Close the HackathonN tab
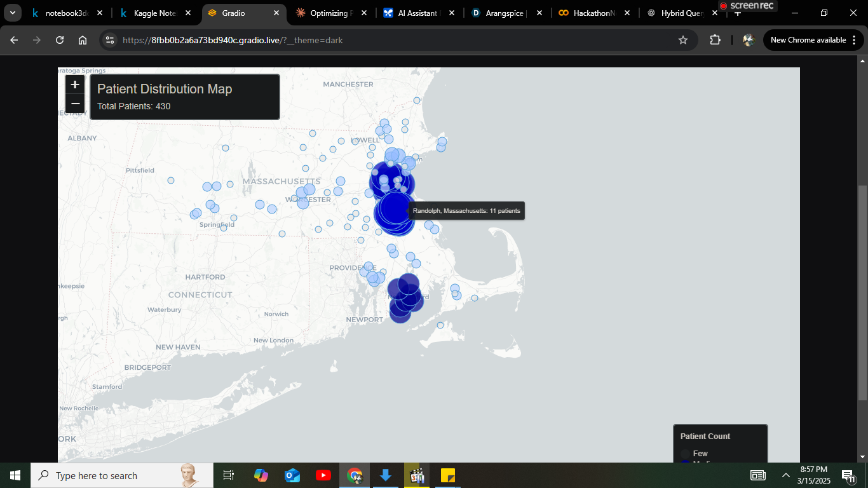The height and width of the screenshot is (488, 868). click(x=627, y=13)
